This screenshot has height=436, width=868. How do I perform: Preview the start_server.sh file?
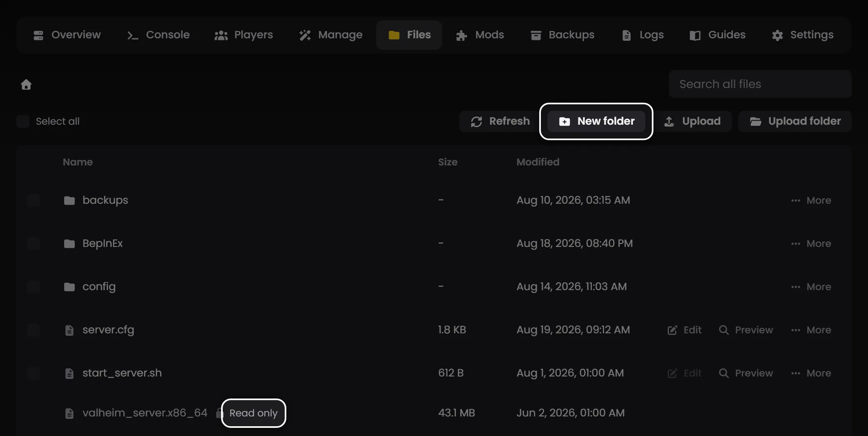click(746, 373)
